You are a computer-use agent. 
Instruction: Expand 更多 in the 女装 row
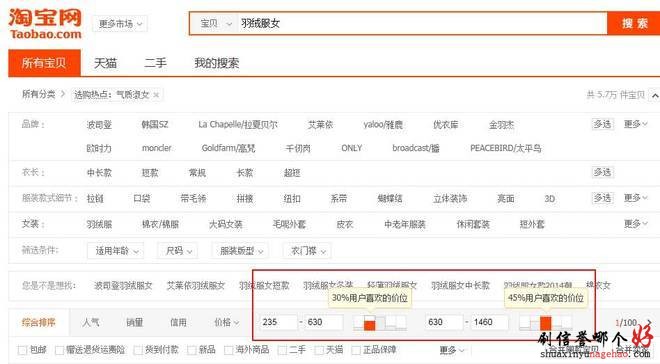635,224
